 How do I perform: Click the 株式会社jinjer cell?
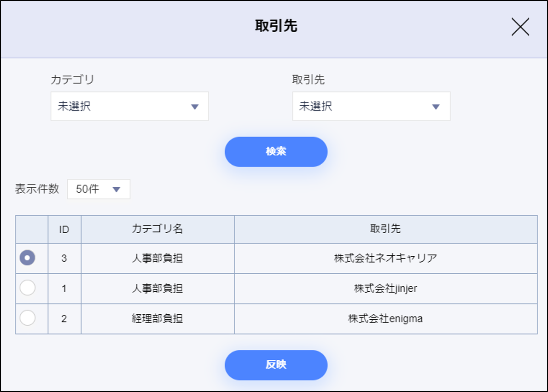pyautogui.click(x=385, y=288)
